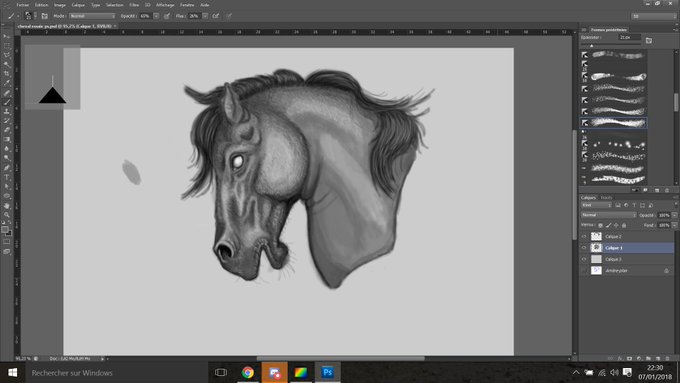
Task: Toggle pressure for opacity next to Opacité
Action: click(x=167, y=16)
